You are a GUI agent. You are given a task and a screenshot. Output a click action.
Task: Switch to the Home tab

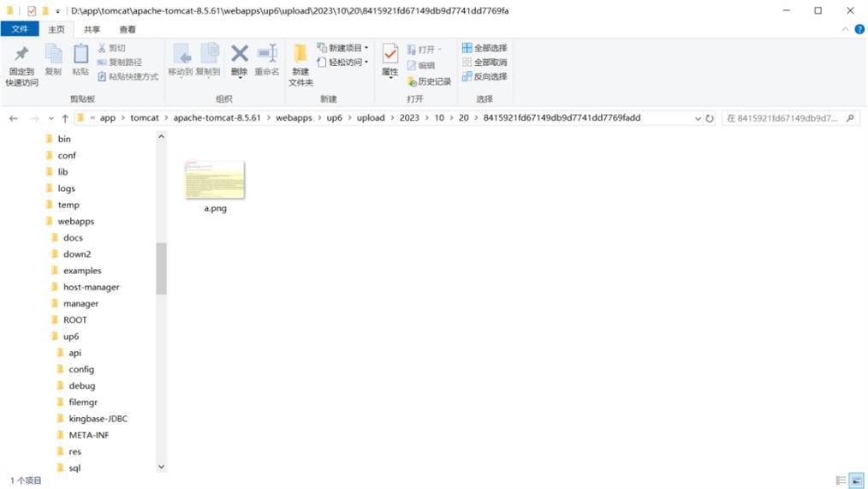[x=56, y=29]
